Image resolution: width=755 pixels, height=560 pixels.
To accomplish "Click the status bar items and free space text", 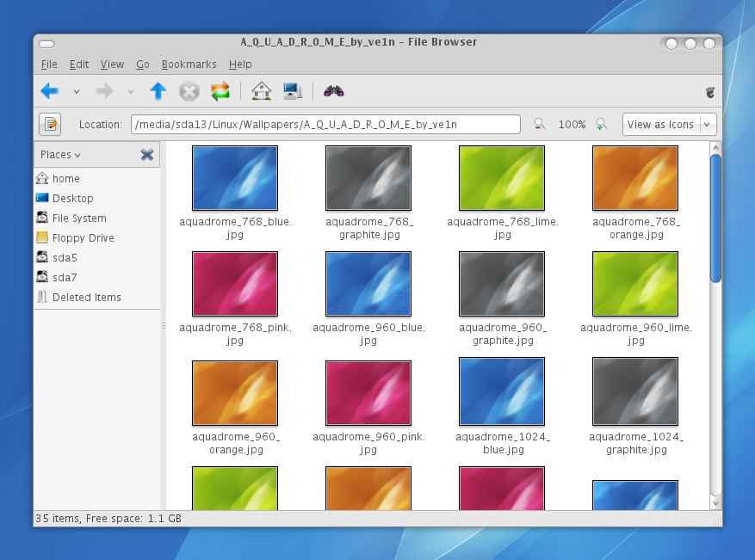I will [108, 518].
